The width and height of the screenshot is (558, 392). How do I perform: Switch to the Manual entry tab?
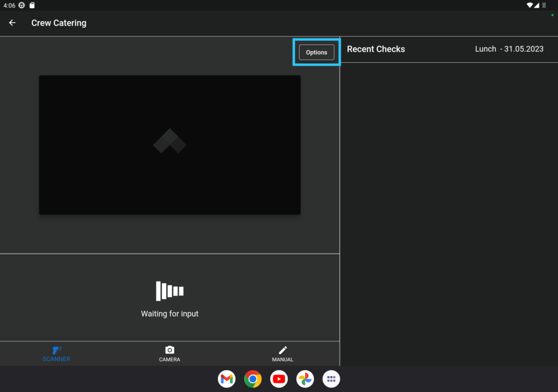point(283,354)
